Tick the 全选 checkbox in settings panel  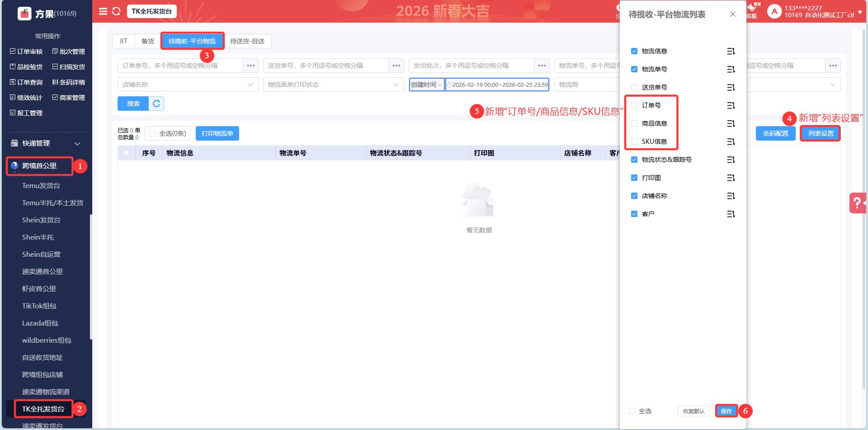point(632,411)
